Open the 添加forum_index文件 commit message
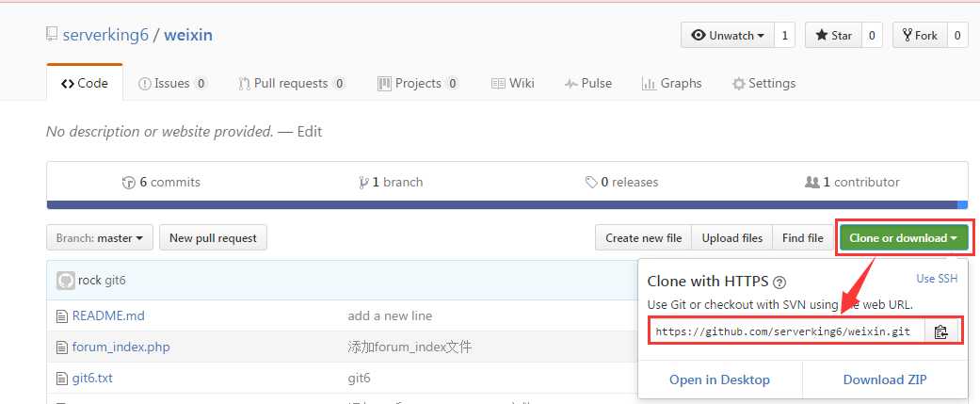980x404 pixels. click(x=410, y=347)
